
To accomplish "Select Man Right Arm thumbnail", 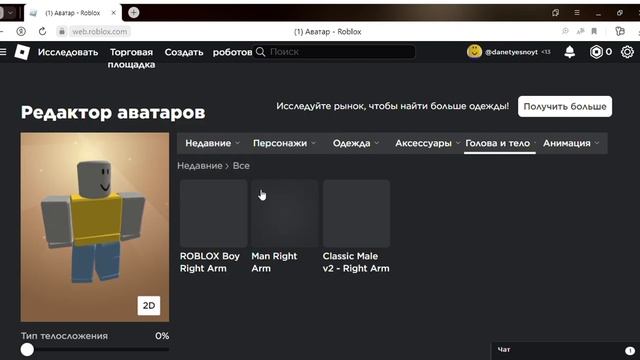I will point(285,213).
